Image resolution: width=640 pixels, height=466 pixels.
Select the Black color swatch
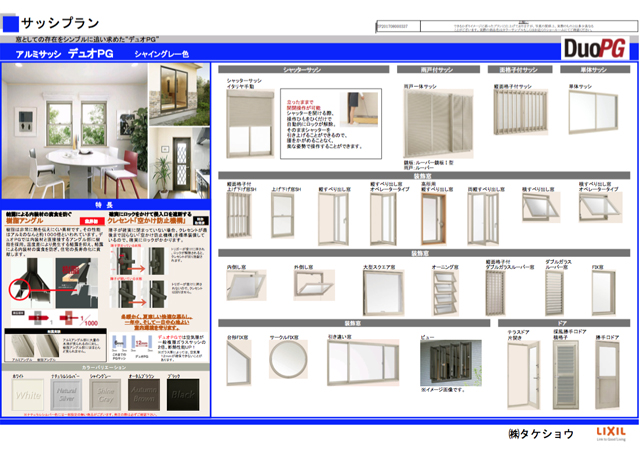click(x=183, y=395)
